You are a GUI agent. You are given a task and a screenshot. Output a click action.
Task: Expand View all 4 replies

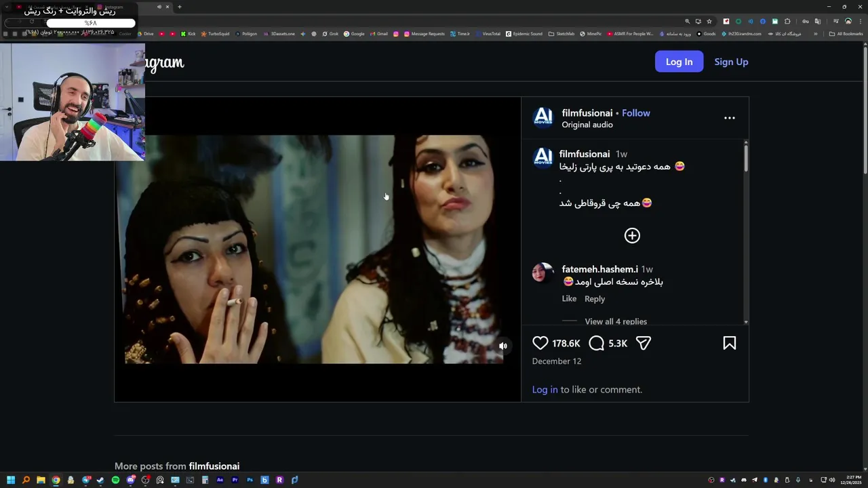click(616, 321)
